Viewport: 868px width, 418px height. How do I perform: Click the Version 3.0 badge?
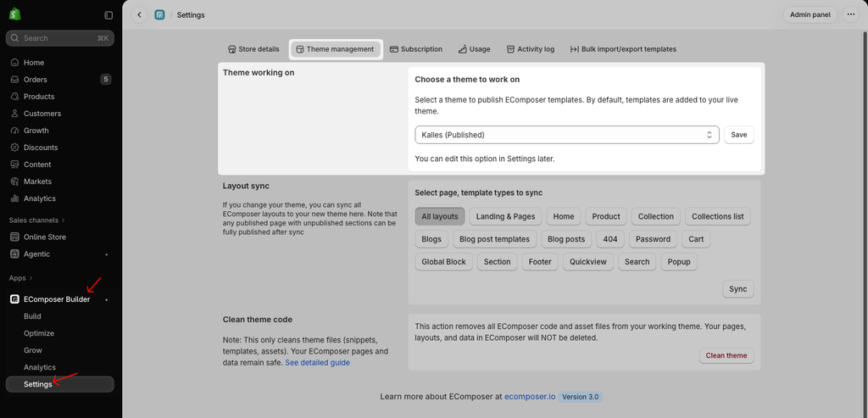point(580,397)
